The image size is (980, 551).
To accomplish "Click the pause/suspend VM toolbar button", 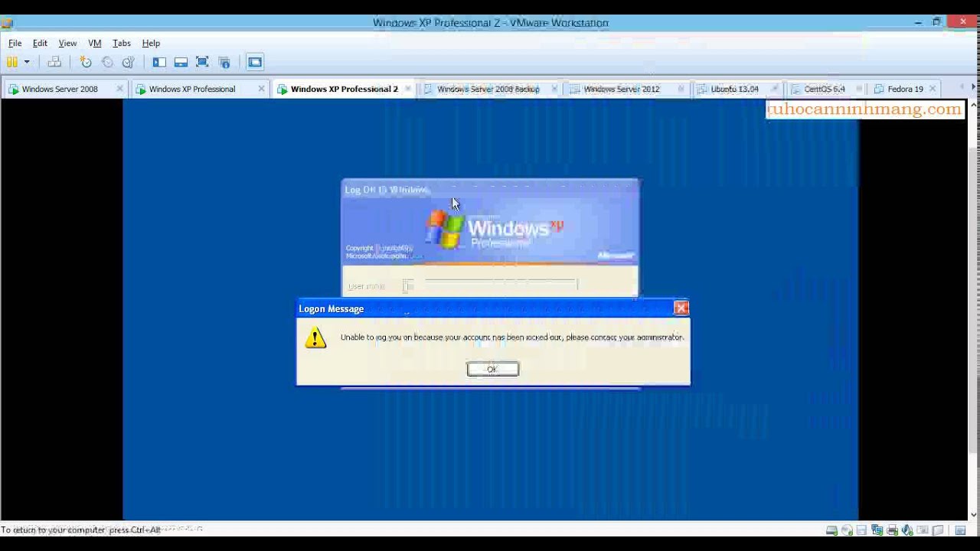I will click(x=12, y=62).
